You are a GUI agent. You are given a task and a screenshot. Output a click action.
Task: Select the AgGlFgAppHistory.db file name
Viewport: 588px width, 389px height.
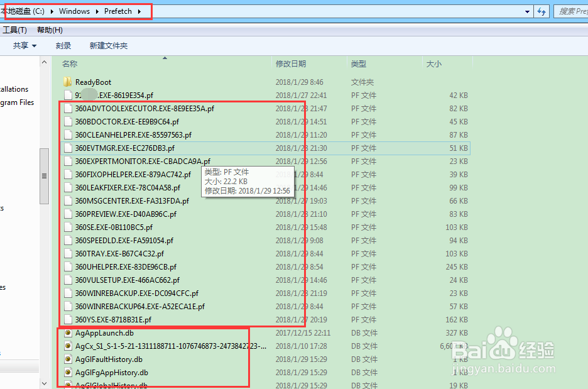click(112, 373)
